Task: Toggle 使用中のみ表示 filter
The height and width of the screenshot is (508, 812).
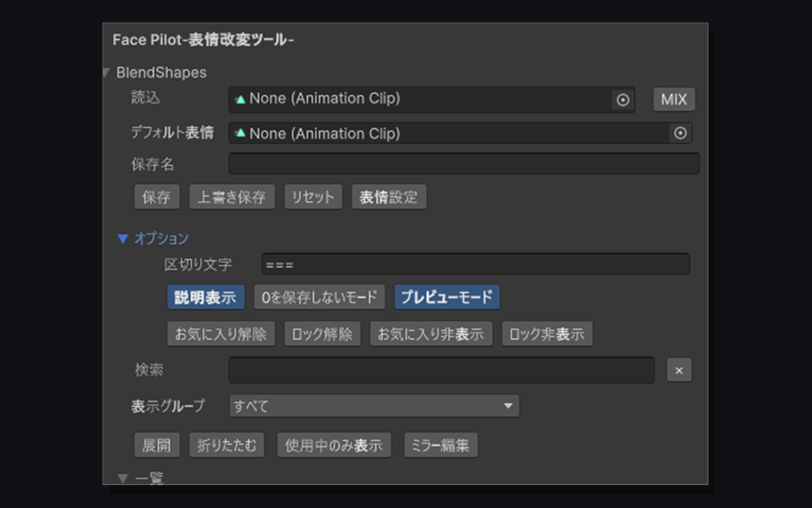Action: point(334,445)
